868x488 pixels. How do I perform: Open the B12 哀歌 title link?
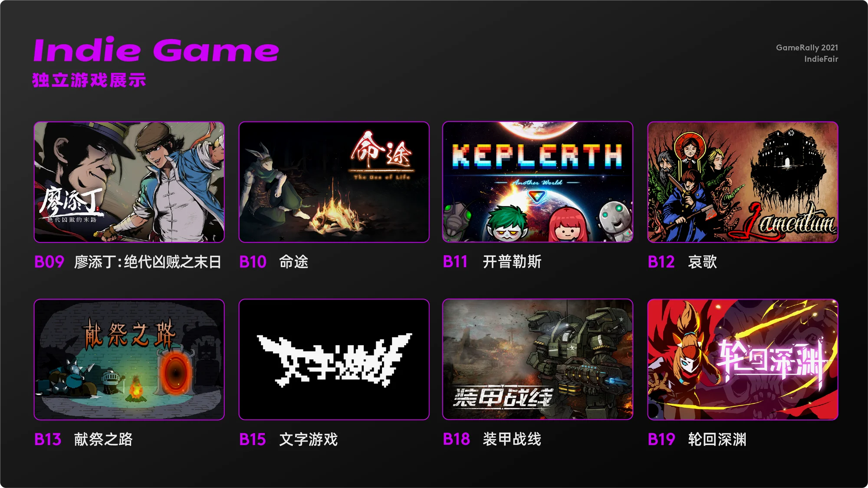point(683,262)
